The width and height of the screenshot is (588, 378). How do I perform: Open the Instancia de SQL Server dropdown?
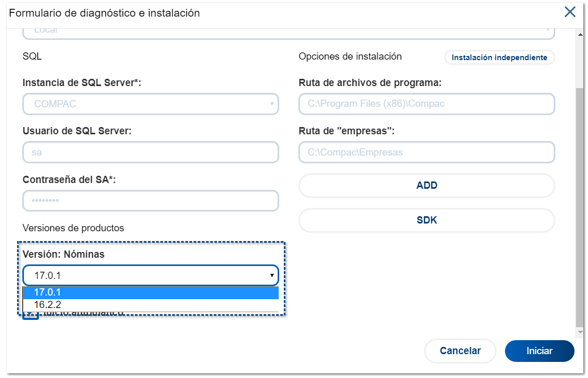[x=151, y=104]
